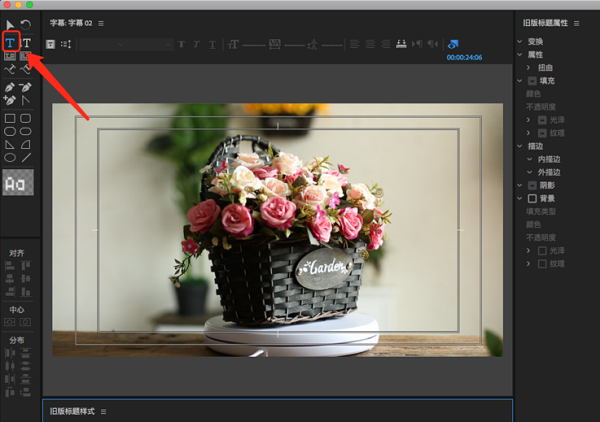Pick the Rotation tool
The image size is (600, 422).
(x=27, y=23)
